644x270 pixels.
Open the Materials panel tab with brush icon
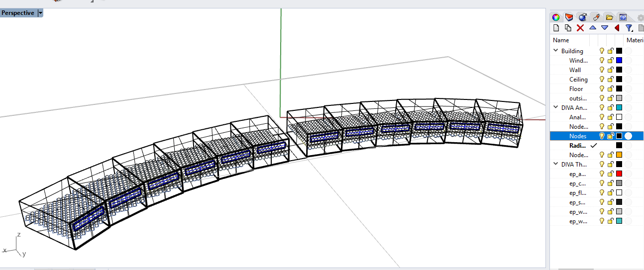[595, 17]
